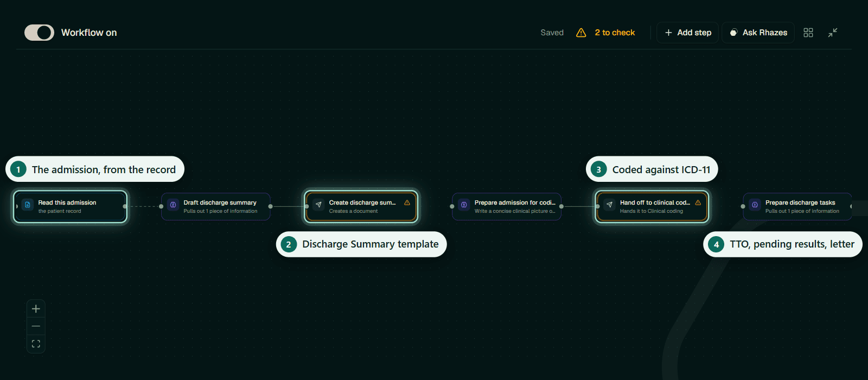Screen dimensions: 868x380
Task: Click brain icon on Prepare discharge tasks
Action: 755,205
